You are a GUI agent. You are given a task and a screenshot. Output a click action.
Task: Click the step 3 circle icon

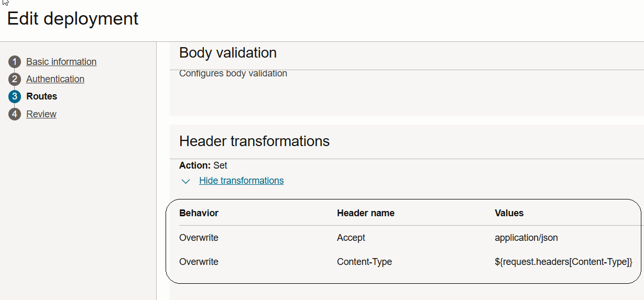(15, 96)
